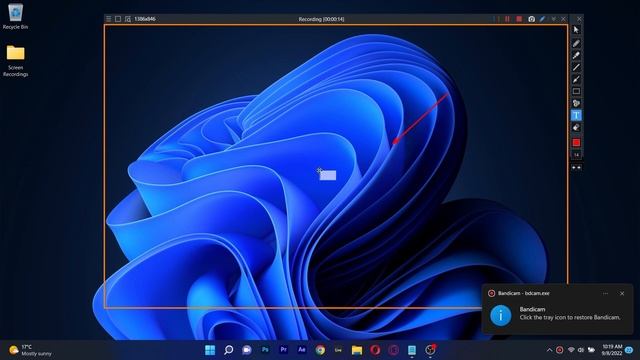Open taskbar Search
The width and height of the screenshot is (640, 360).
[229, 350]
